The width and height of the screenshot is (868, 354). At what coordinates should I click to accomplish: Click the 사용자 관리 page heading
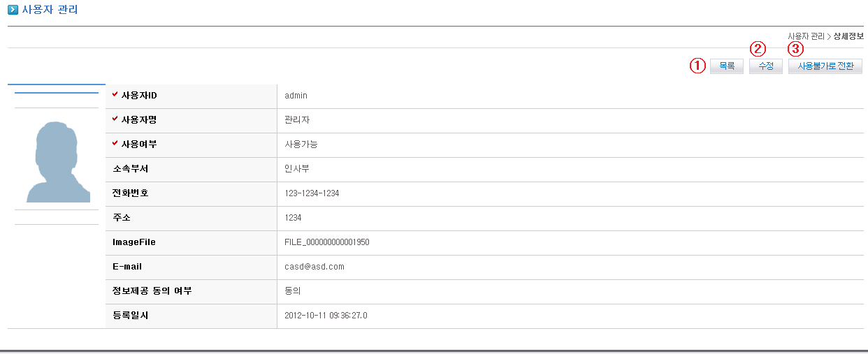50,10
